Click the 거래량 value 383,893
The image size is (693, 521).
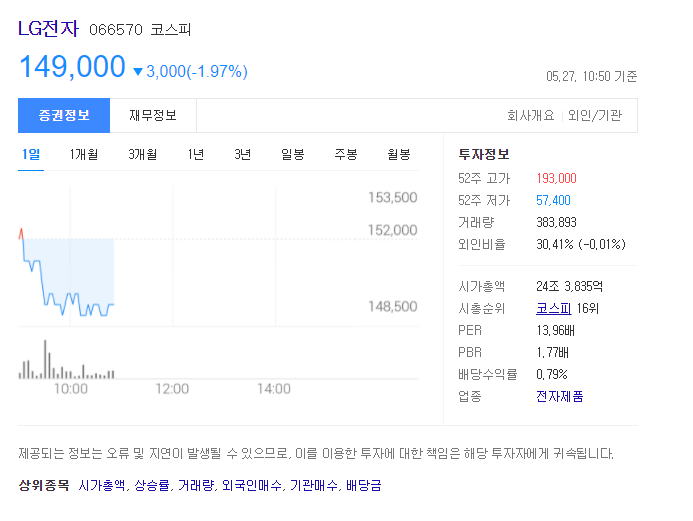click(x=556, y=222)
